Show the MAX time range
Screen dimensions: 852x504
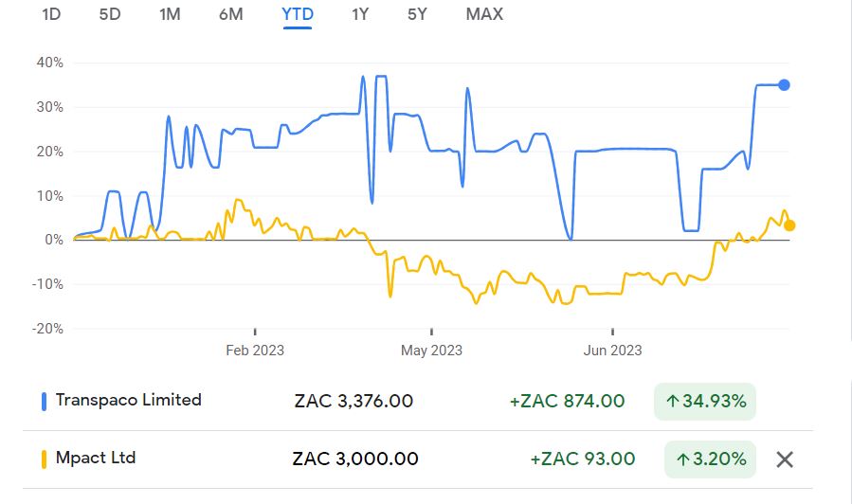coord(484,14)
